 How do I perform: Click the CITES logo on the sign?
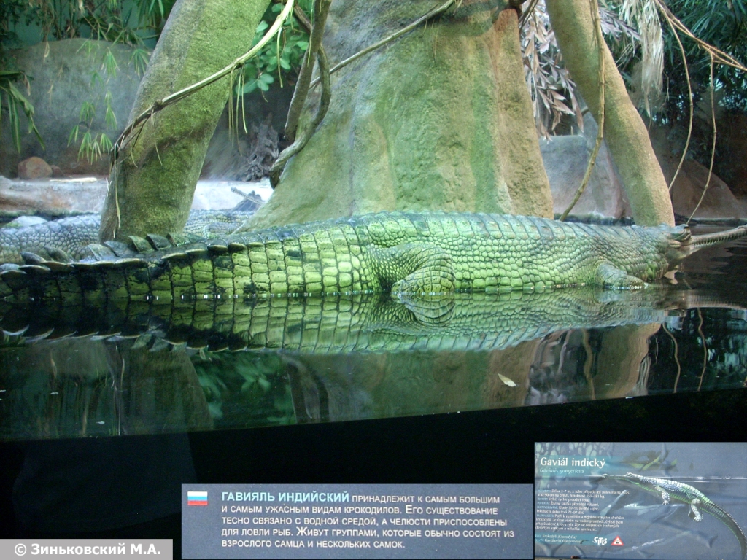[600, 540]
